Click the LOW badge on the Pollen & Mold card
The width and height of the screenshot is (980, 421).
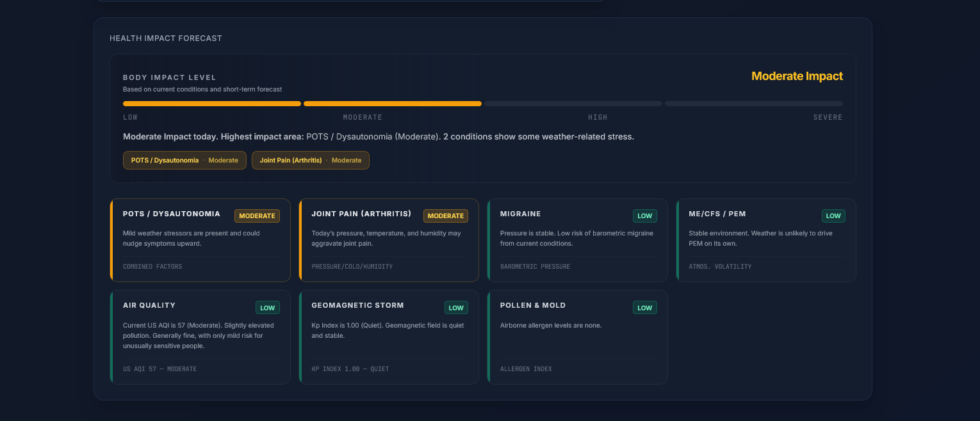[644, 308]
